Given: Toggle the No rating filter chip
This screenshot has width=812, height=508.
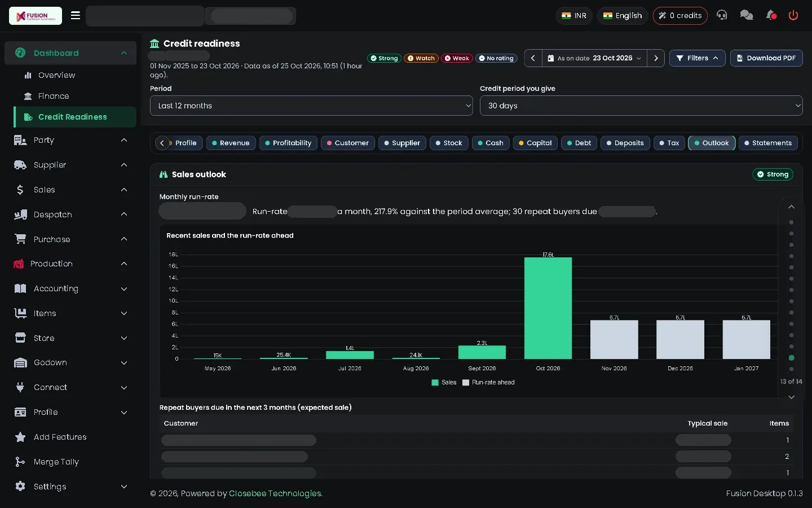Looking at the screenshot, I should point(496,58).
